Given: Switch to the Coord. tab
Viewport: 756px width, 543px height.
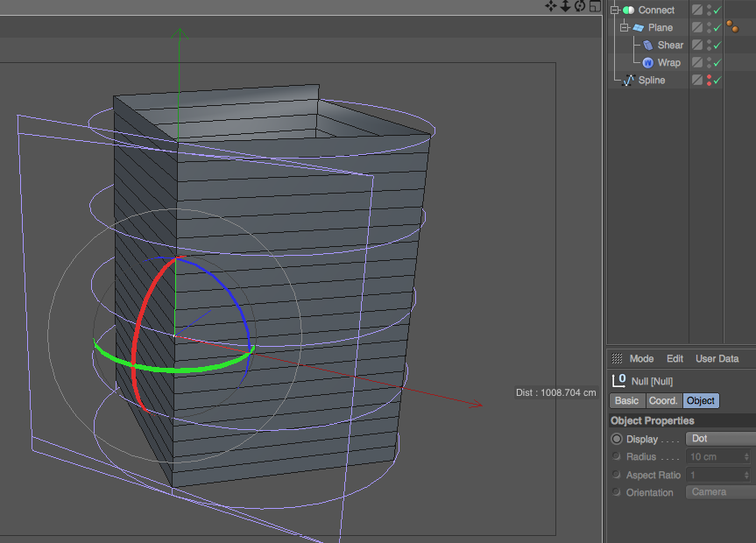Looking at the screenshot, I should pos(663,401).
